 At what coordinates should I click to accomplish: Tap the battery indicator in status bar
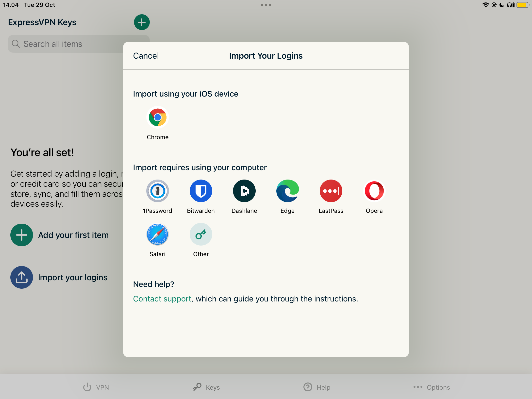(x=523, y=5)
